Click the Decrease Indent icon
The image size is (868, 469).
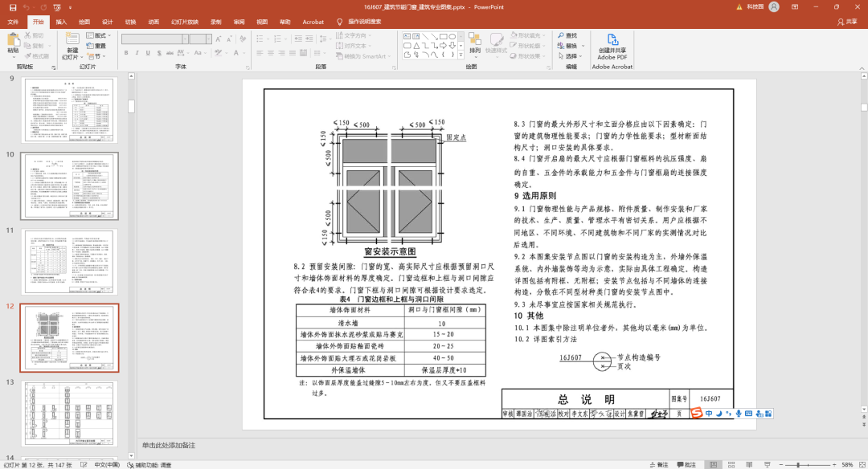point(298,39)
